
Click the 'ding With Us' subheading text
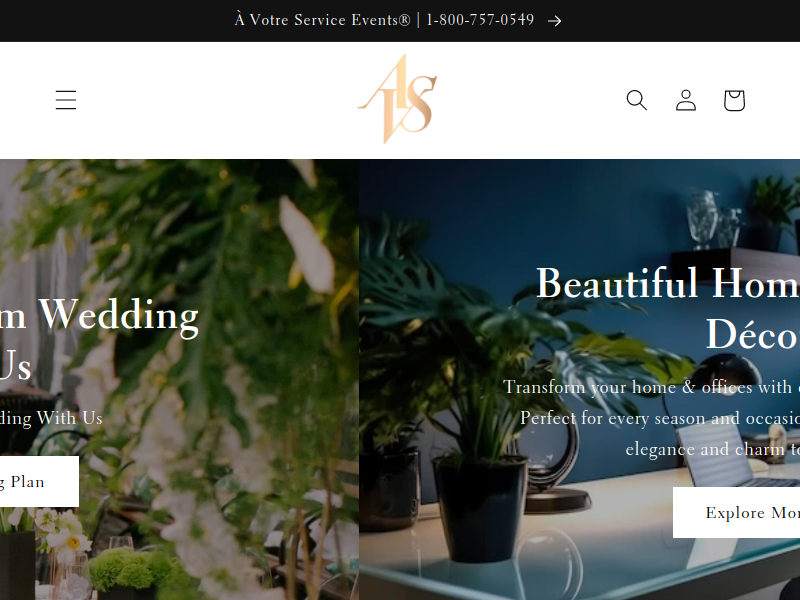click(51, 418)
